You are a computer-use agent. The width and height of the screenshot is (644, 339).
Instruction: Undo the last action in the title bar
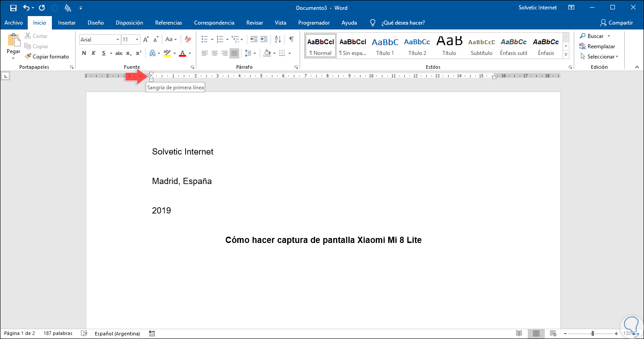point(26,8)
